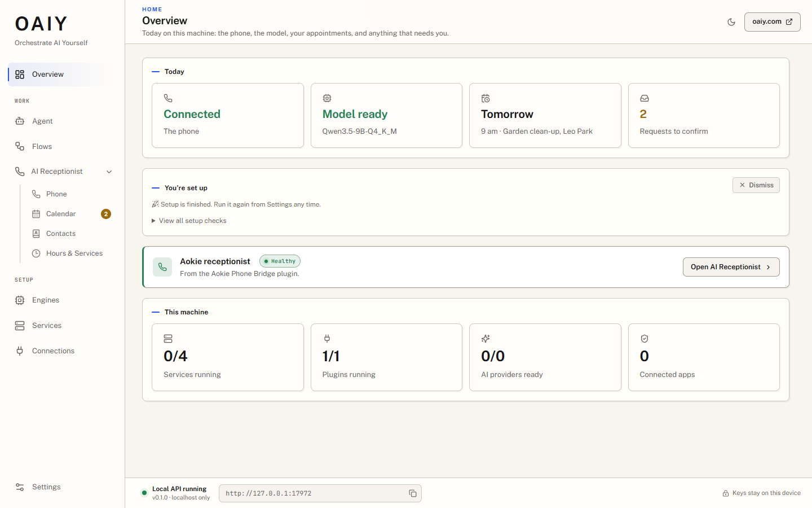This screenshot has width=812, height=508.
Task: Click the Settings sliders icon
Action: (x=20, y=487)
